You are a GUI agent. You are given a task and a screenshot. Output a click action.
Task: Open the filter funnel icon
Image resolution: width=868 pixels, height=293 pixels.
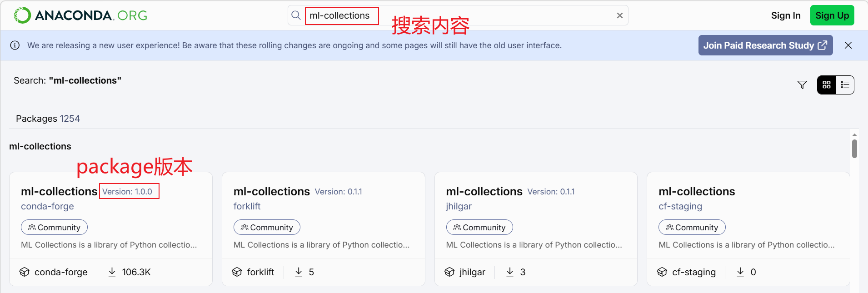(x=802, y=85)
